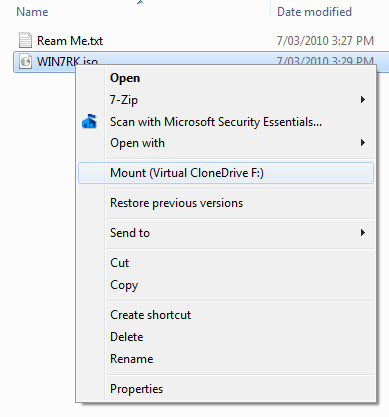Click the Microsoft Security Essentials icon
389x417 pixels.
pyautogui.click(x=89, y=121)
